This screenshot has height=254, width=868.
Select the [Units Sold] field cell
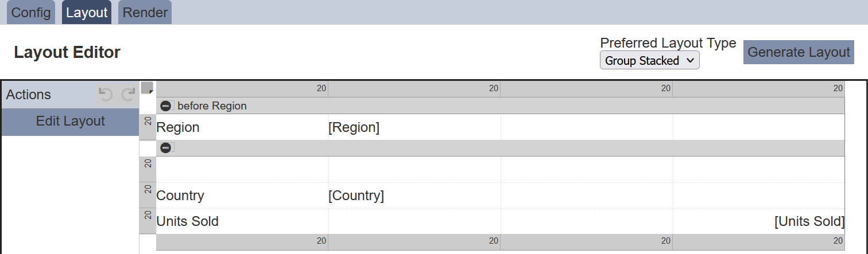pos(758,221)
